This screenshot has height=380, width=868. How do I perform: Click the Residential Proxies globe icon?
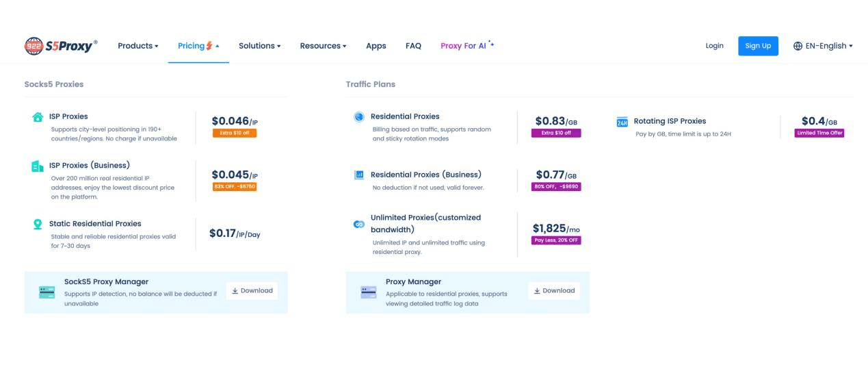coord(359,117)
